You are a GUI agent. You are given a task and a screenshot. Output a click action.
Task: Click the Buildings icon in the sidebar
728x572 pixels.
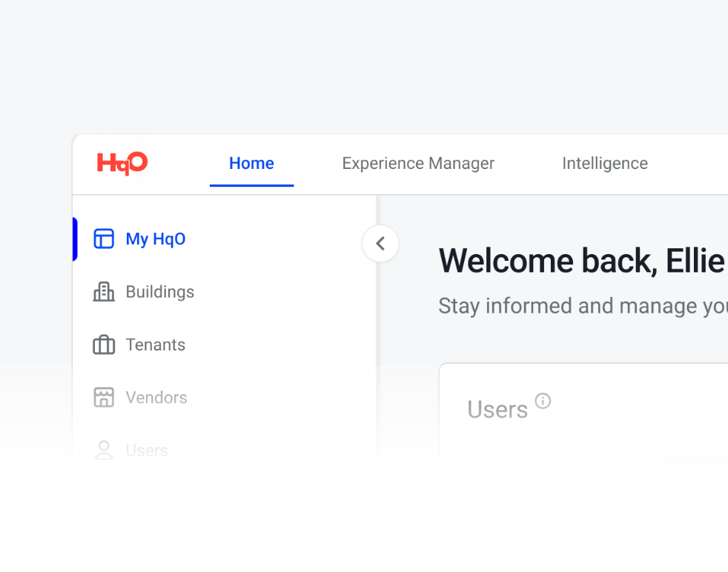pyautogui.click(x=104, y=292)
